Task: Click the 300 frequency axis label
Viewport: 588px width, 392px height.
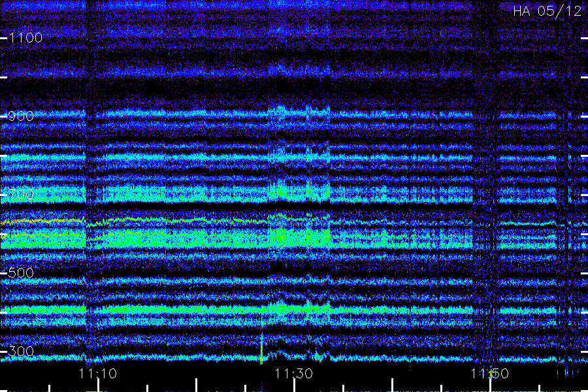Action: pyautogui.click(x=21, y=351)
